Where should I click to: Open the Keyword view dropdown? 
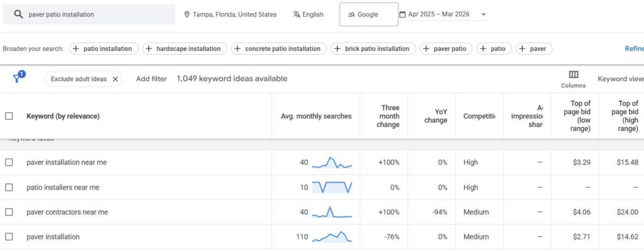621,79
